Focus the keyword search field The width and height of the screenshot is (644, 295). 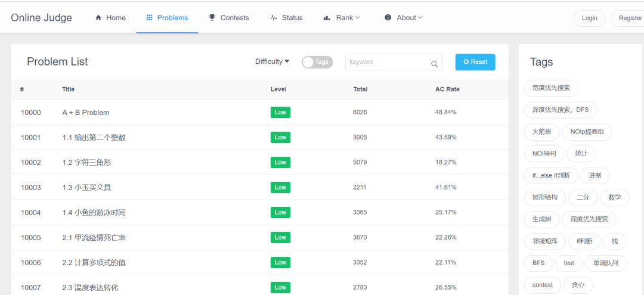tap(388, 62)
